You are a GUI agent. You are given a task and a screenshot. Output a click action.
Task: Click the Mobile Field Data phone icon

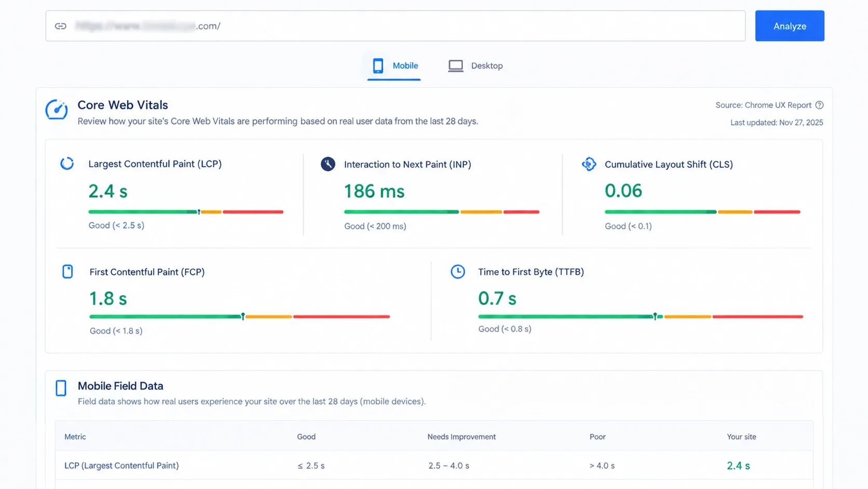61,388
